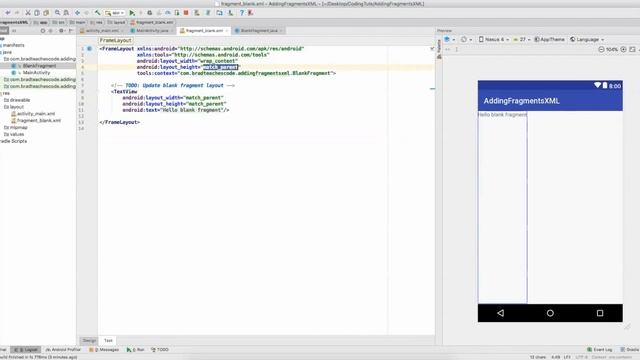Open design surface dropdown in Preview toolbar
Viewport: 640px width, 360px height.
[x=449, y=40]
